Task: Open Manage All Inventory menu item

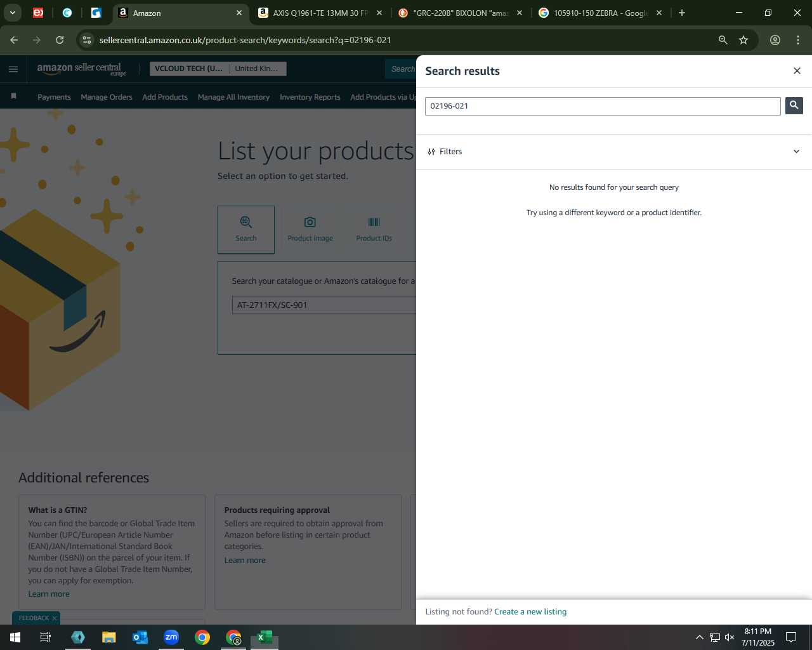Action: click(x=233, y=97)
